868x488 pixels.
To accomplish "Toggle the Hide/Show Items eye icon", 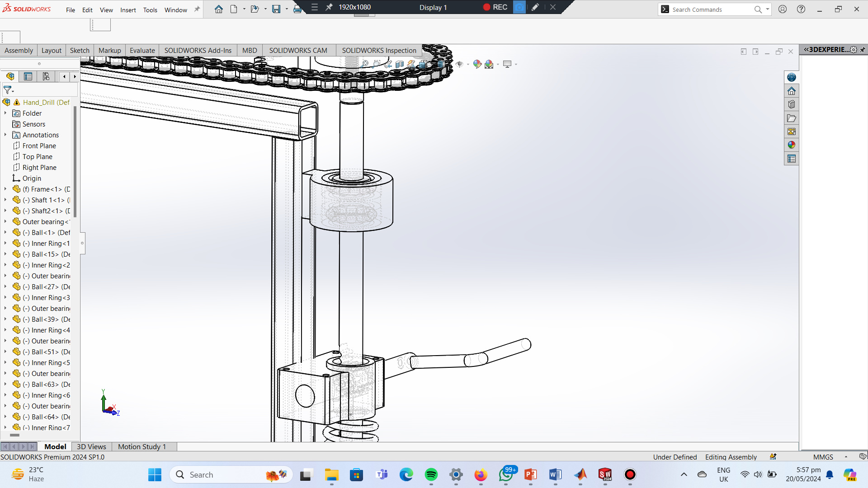I will 459,64.
